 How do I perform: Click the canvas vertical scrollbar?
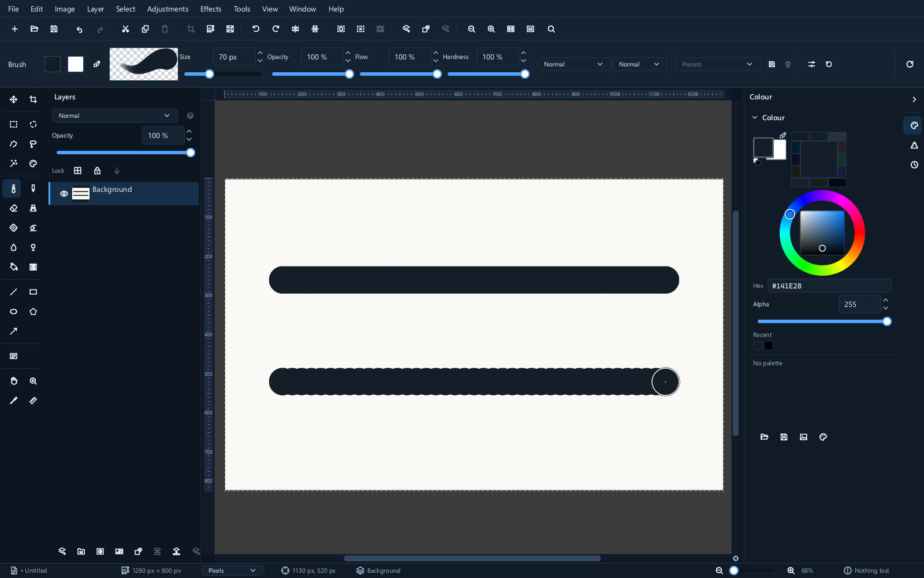(735, 323)
